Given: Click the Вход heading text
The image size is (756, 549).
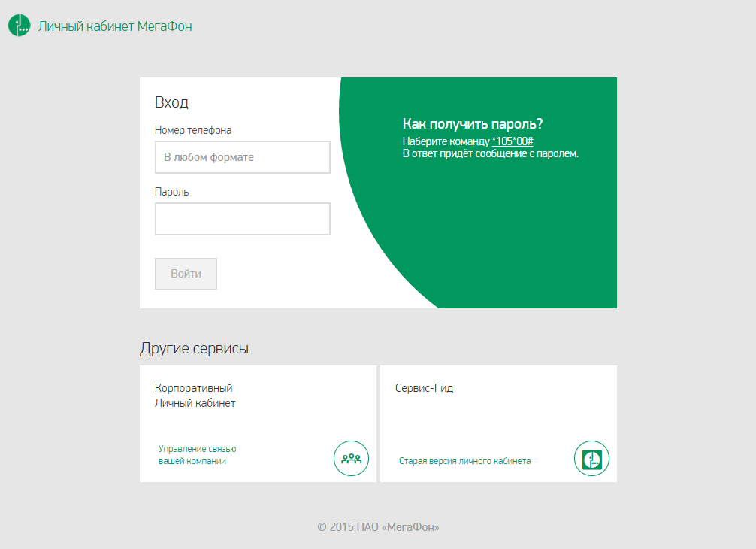Looking at the screenshot, I should (171, 102).
